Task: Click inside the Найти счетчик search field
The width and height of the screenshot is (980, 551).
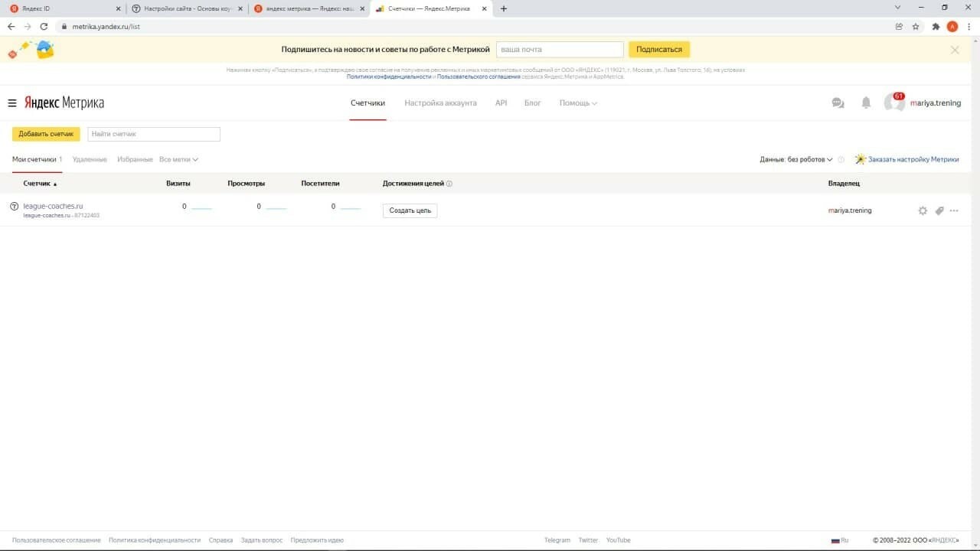Action: pos(154,134)
